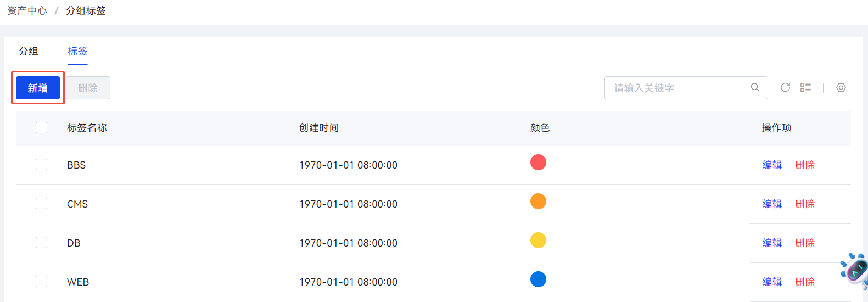The image size is (868, 302).
Task: Delete the CMS tag
Action: pos(805,204)
